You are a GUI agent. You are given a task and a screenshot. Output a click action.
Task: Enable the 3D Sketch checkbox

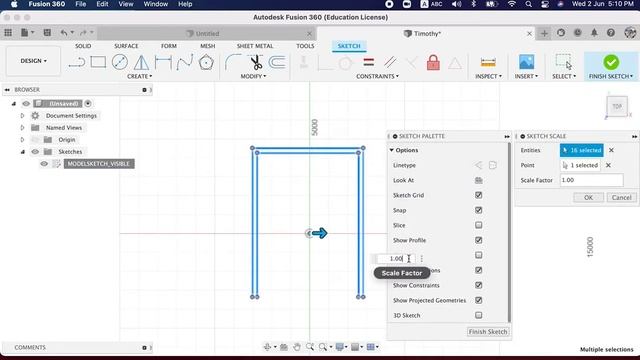click(478, 315)
